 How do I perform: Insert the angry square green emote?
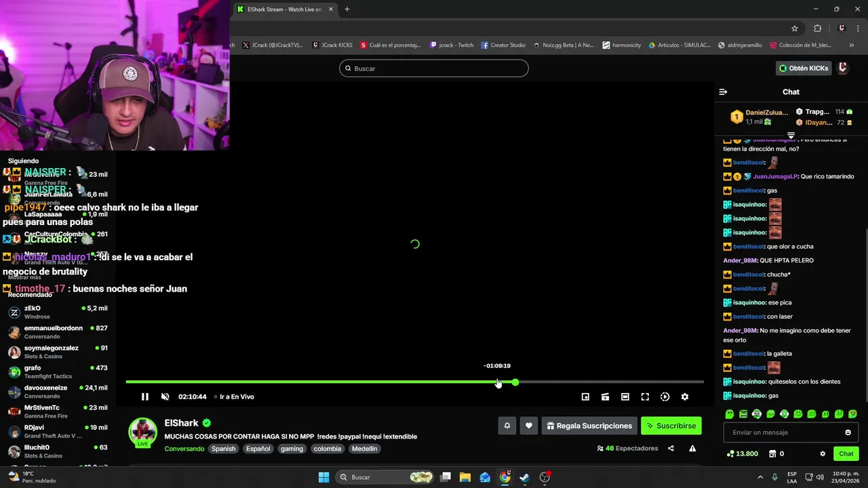(x=743, y=413)
